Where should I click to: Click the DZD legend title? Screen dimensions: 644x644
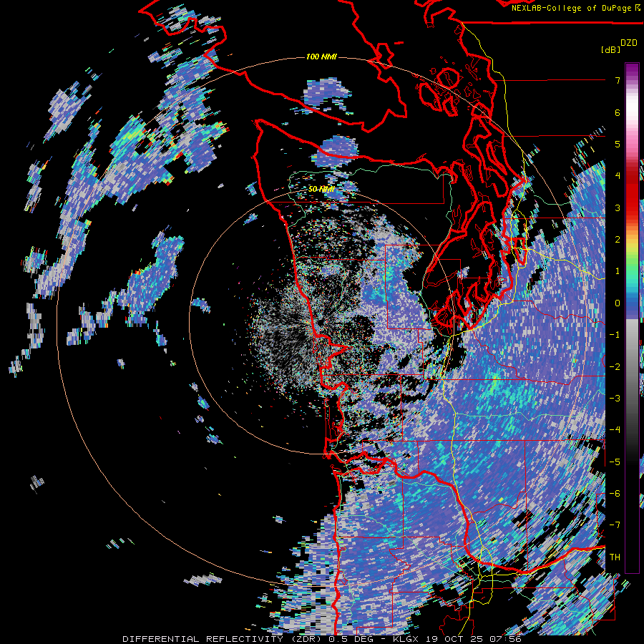629,43
